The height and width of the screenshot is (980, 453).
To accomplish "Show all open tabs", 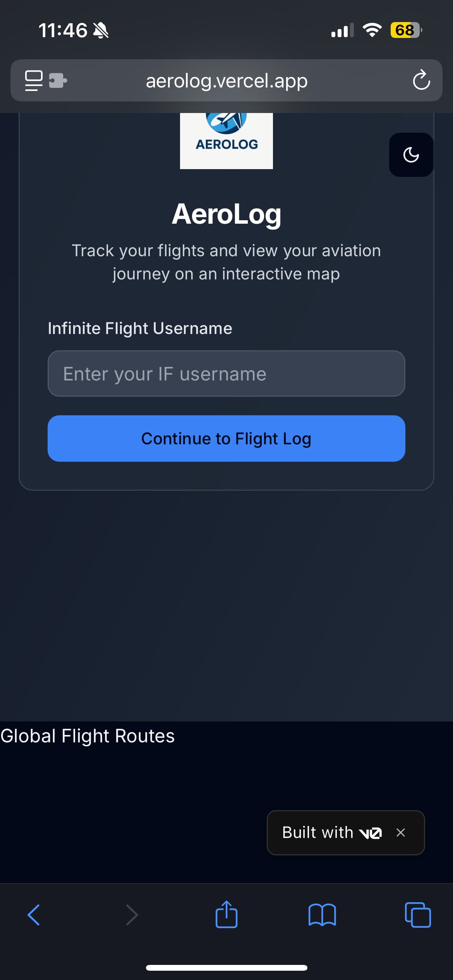I will click(418, 915).
